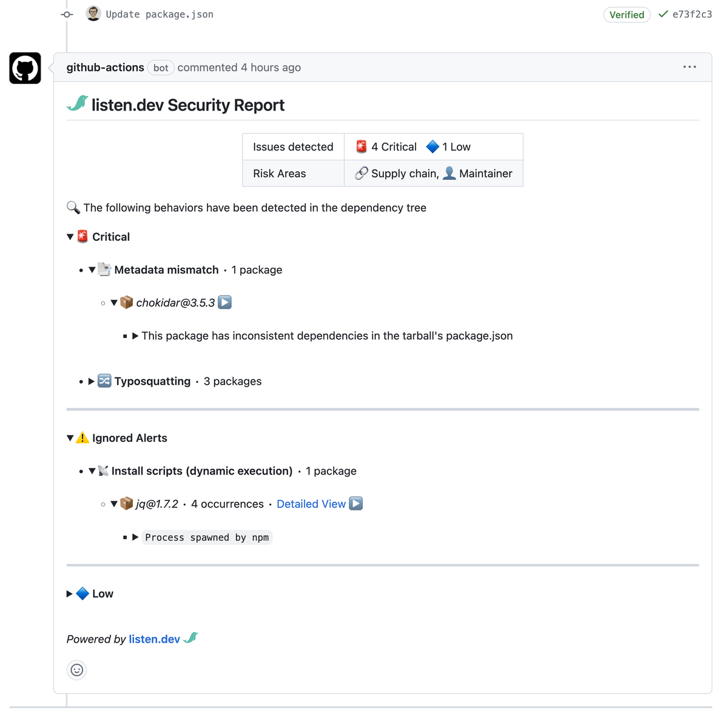Expand the Low severity section
Image resolution: width=728 pixels, height=718 pixels.
click(x=70, y=594)
